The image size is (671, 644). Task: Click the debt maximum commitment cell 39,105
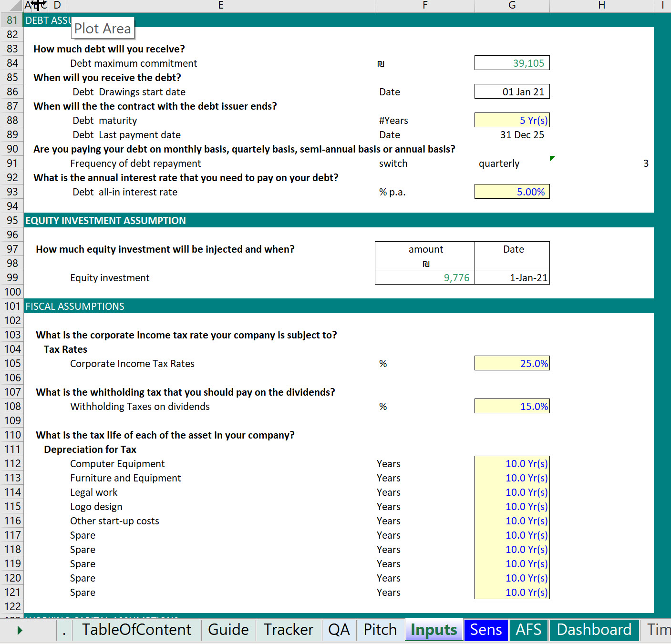point(512,63)
